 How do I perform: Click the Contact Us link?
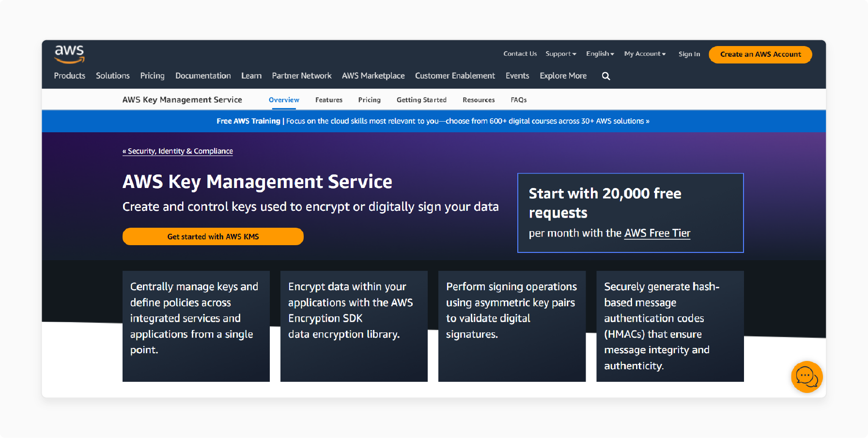coord(520,54)
